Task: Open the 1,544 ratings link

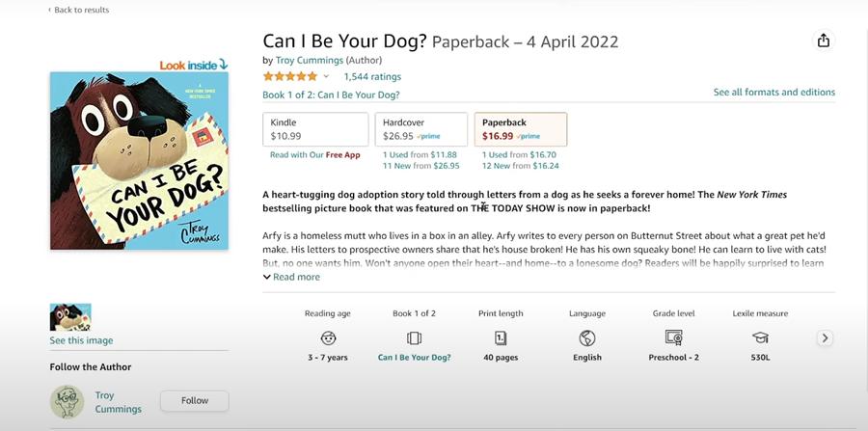Action: (x=372, y=77)
